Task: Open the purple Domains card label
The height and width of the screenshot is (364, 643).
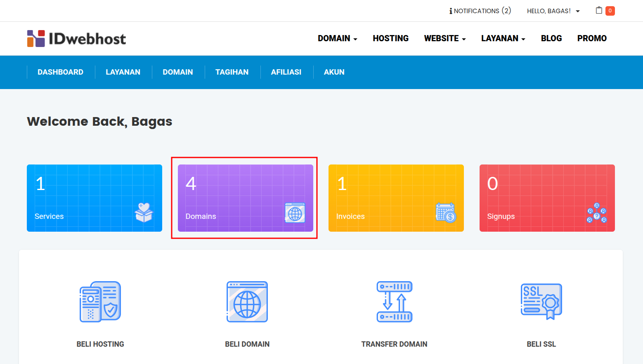Action: click(x=201, y=216)
